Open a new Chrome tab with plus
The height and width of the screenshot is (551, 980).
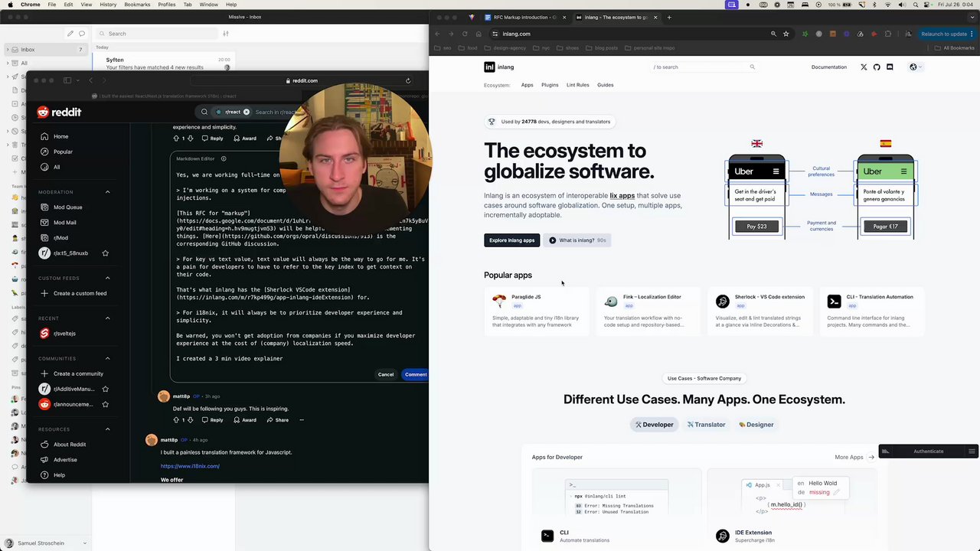[x=669, y=17]
